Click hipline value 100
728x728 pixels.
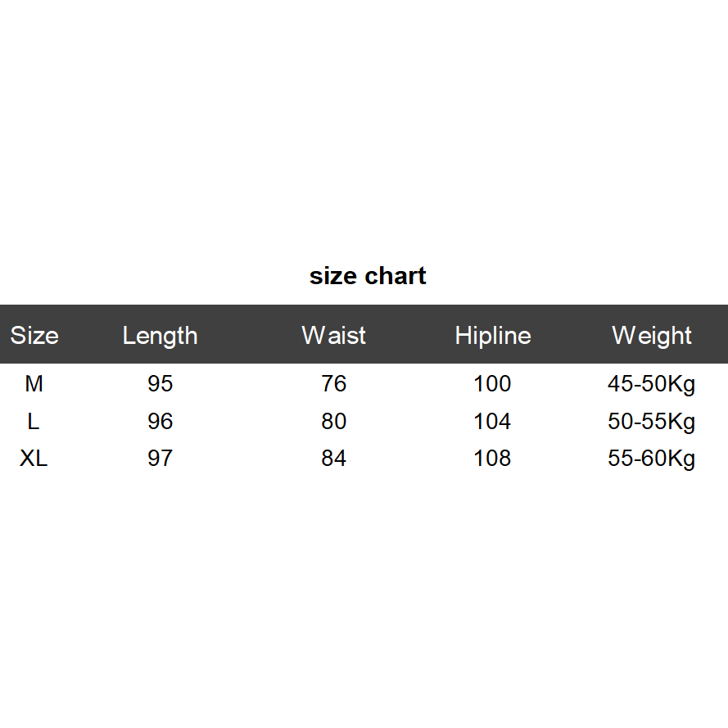[x=492, y=383]
